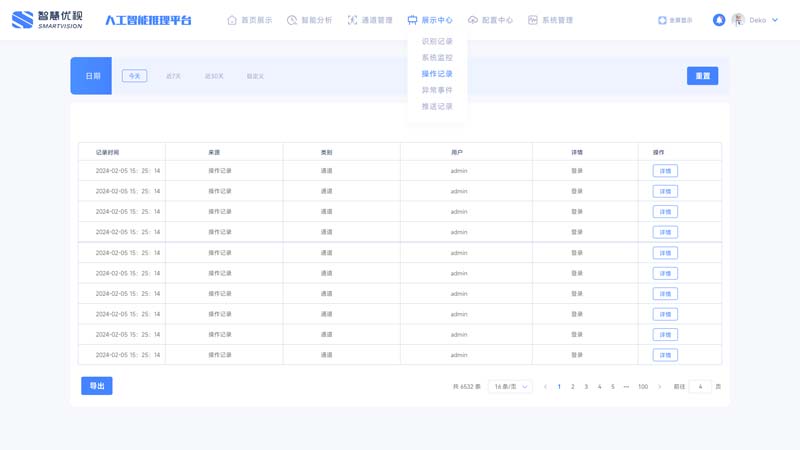This screenshot has height=450, width=800.
Task: Click the clock icon beside 智能分析
Action: click(x=292, y=20)
